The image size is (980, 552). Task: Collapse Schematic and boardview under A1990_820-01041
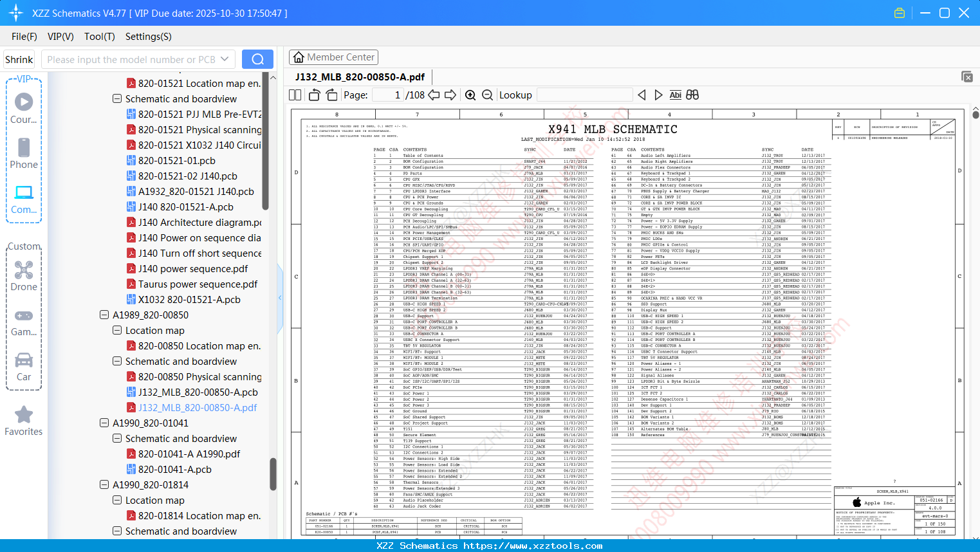point(117,439)
